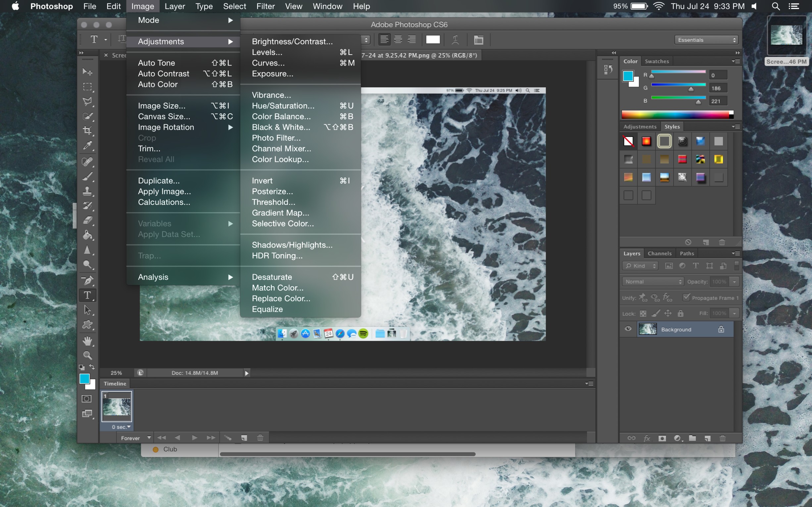Select frame 1 thumbnail in Timeline
812x507 pixels.
point(117,406)
